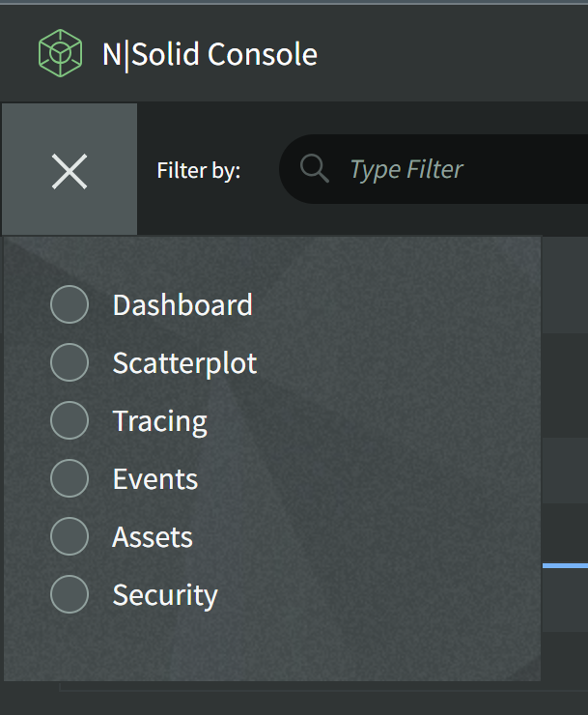The height and width of the screenshot is (715, 588).
Task: Select the Assets radio circle
Action: pyautogui.click(x=70, y=536)
